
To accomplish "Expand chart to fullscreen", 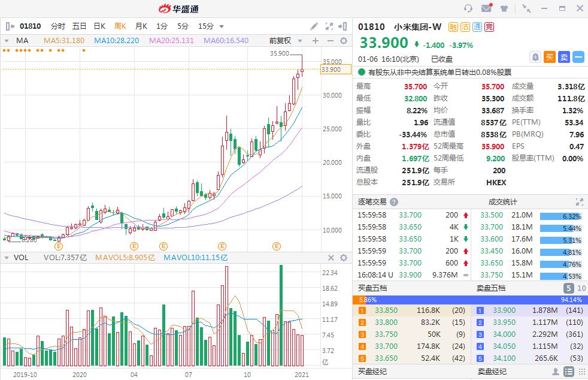I will coord(329,26).
